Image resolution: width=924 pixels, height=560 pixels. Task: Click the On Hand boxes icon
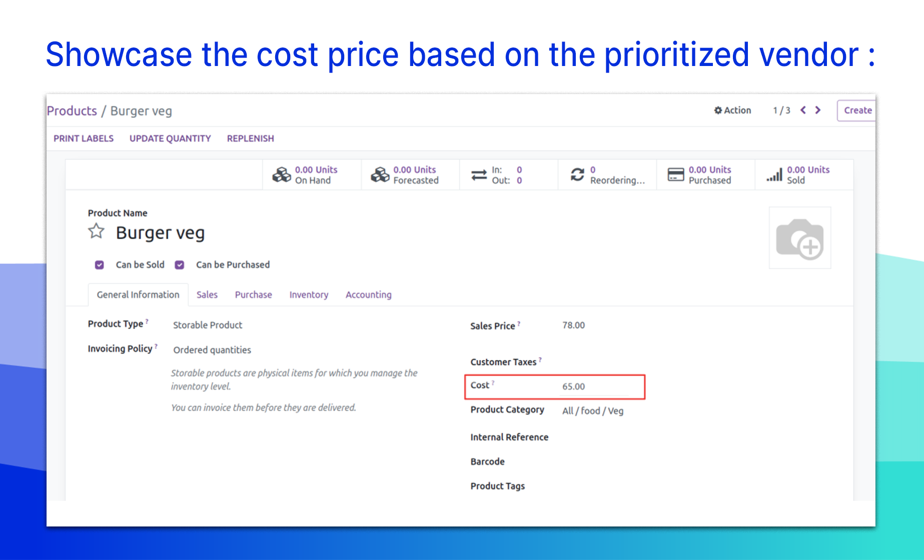pos(282,175)
